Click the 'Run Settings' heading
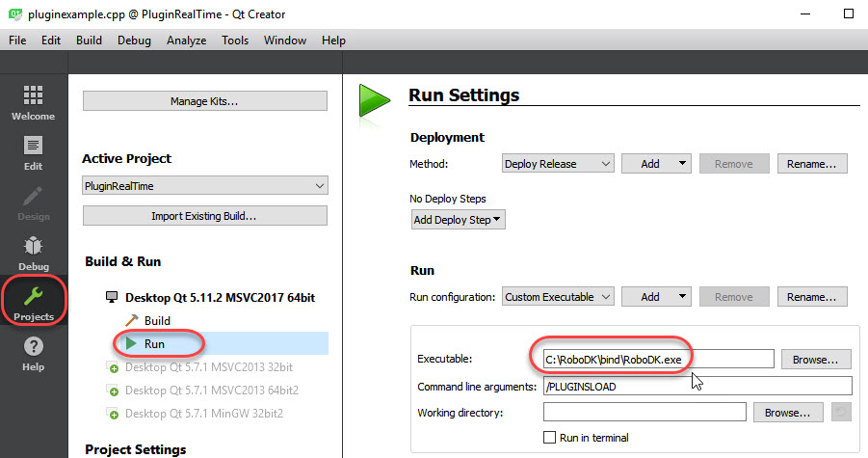 coord(464,95)
